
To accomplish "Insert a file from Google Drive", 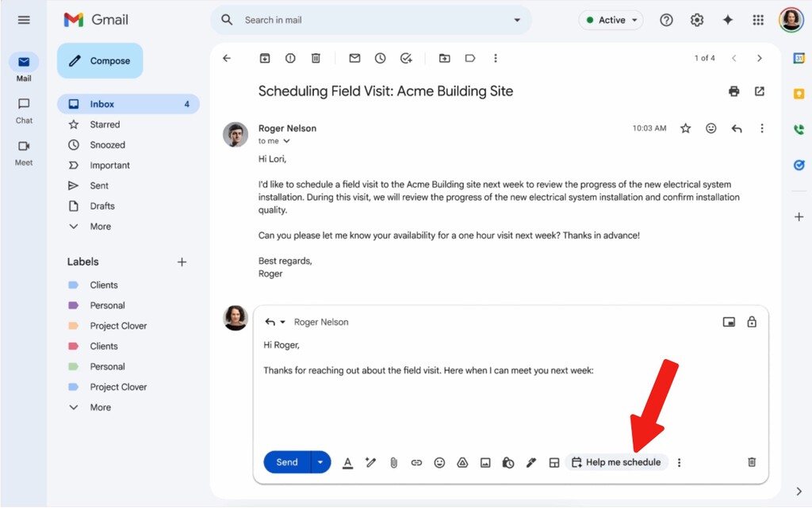I will click(462, 462).
